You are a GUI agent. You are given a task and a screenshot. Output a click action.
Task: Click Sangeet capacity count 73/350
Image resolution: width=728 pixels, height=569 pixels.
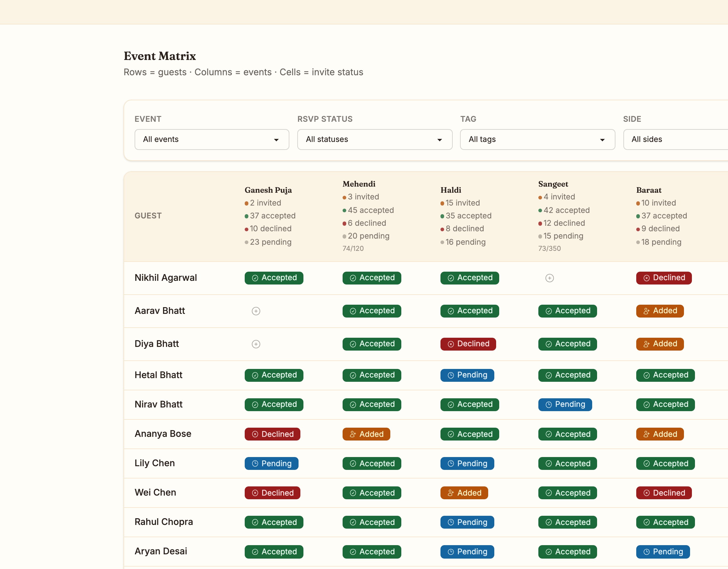pos(549,248)
